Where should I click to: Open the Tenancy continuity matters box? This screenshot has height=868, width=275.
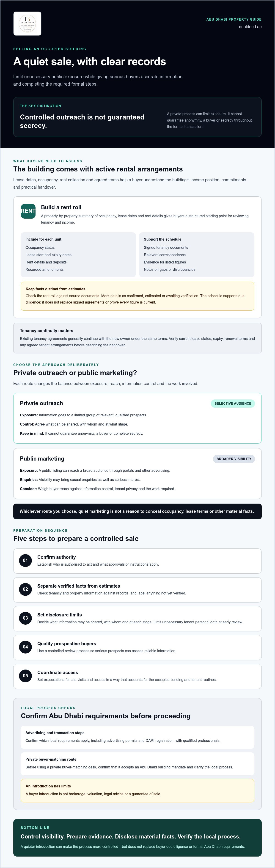point(137,338)
